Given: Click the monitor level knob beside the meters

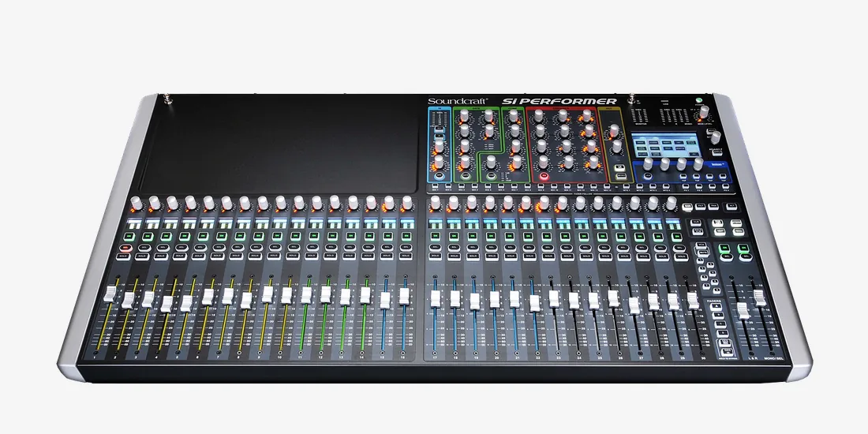Looking at the screenshot, I should pos(704,112).
